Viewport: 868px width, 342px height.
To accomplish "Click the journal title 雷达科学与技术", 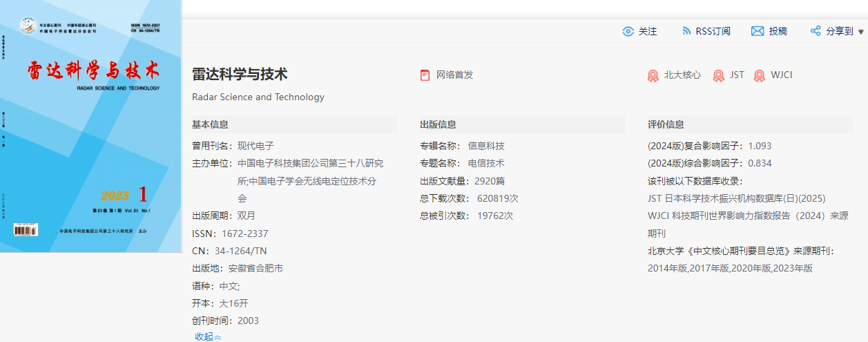I will (x=240, y=74).
